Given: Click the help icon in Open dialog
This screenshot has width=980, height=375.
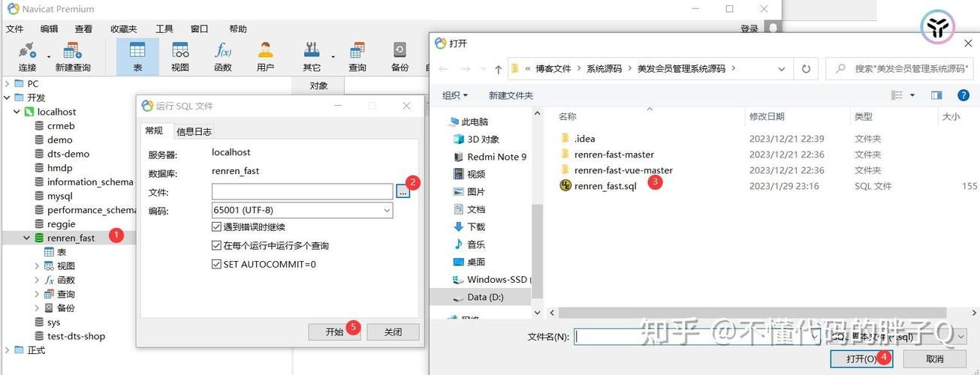Looking at the screenshot, I should [963, 95].
